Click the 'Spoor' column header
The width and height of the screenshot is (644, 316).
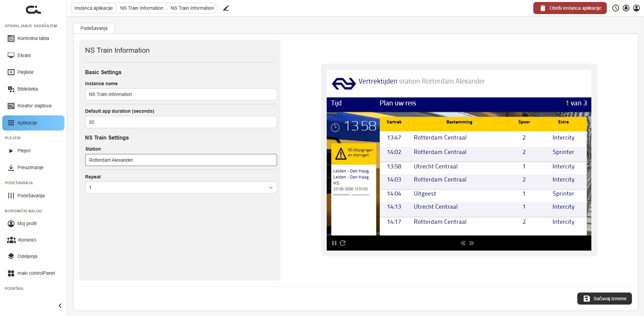click(524, 122)
